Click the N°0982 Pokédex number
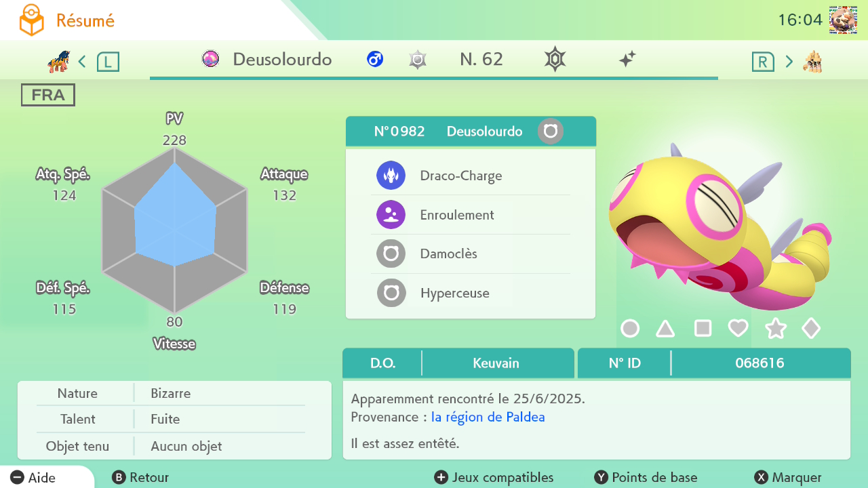 click(399, 131)
